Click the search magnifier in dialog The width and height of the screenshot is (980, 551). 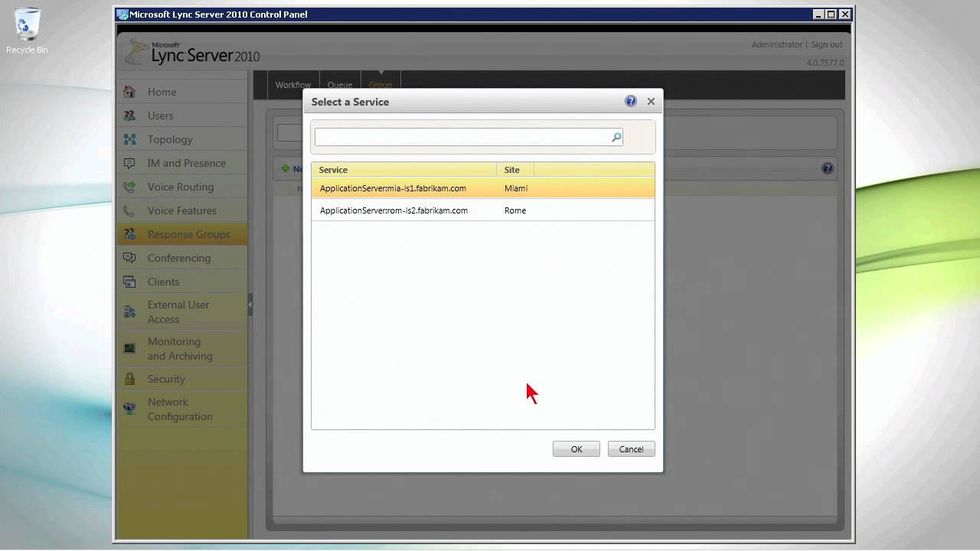616,137
